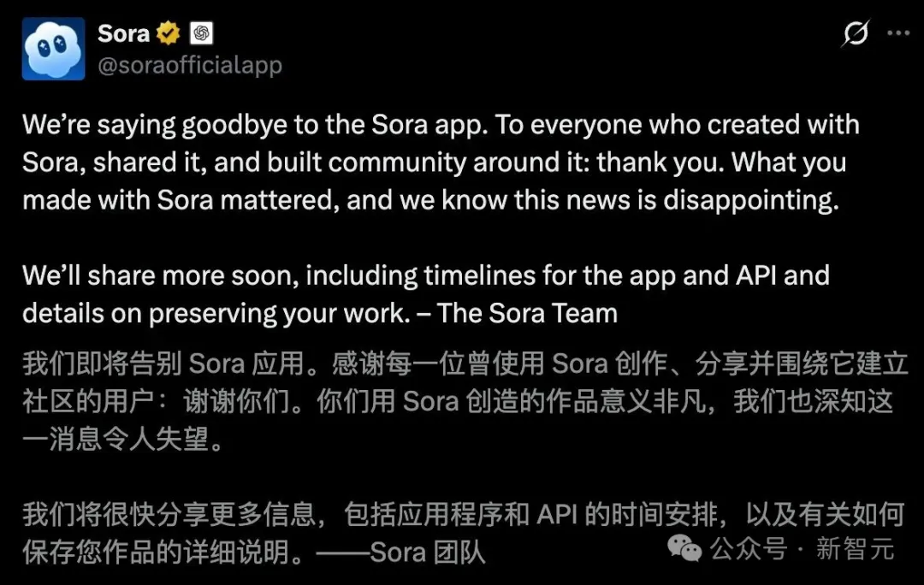Click the WeChat logo in the watermark
Image resolution: width=924 pixels, height=585 pixels.
[684, 548]
